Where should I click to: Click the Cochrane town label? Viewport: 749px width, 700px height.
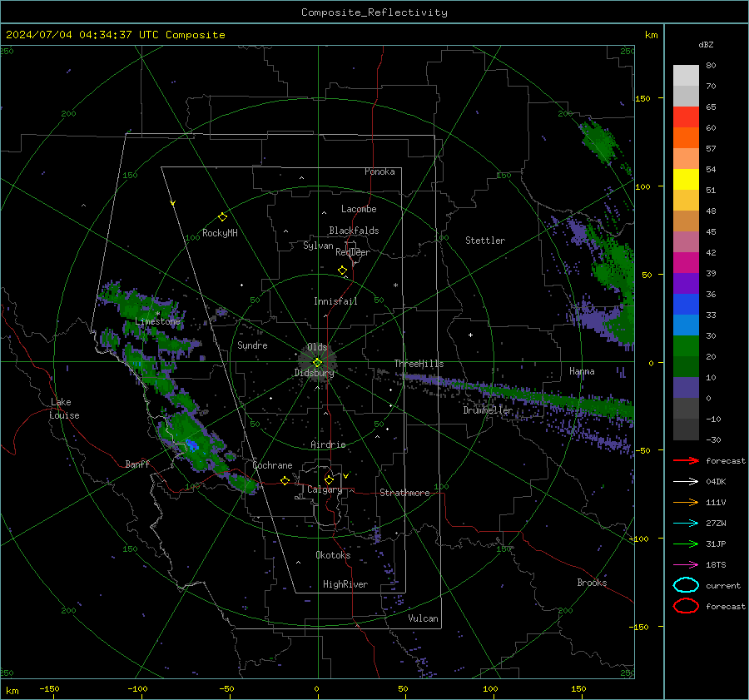coord(272,465)
